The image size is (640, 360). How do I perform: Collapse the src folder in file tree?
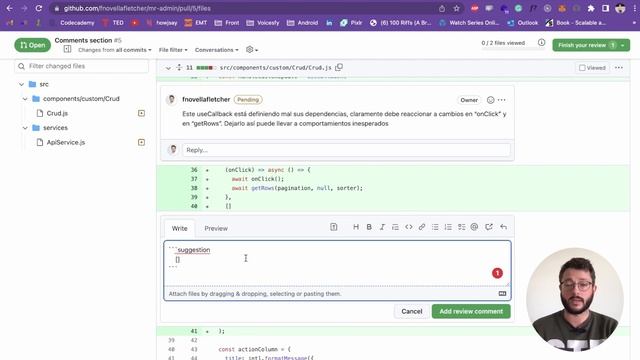pyautogui.click(x=21, y=84)
